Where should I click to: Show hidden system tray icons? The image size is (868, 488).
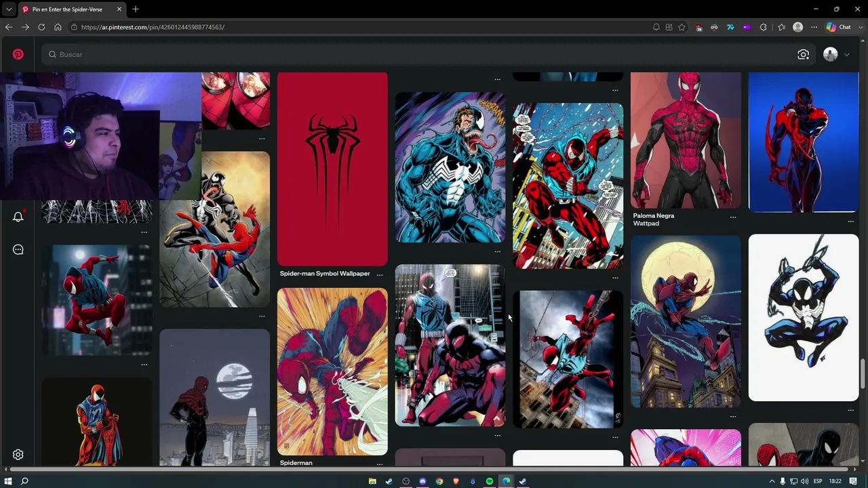(x=772, y=481)
